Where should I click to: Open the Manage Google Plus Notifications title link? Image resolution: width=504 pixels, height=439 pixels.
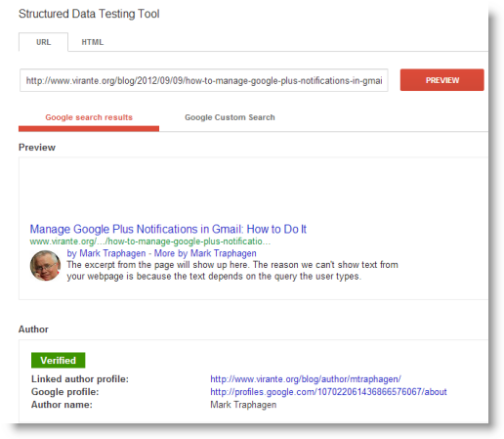click(168, 229)
